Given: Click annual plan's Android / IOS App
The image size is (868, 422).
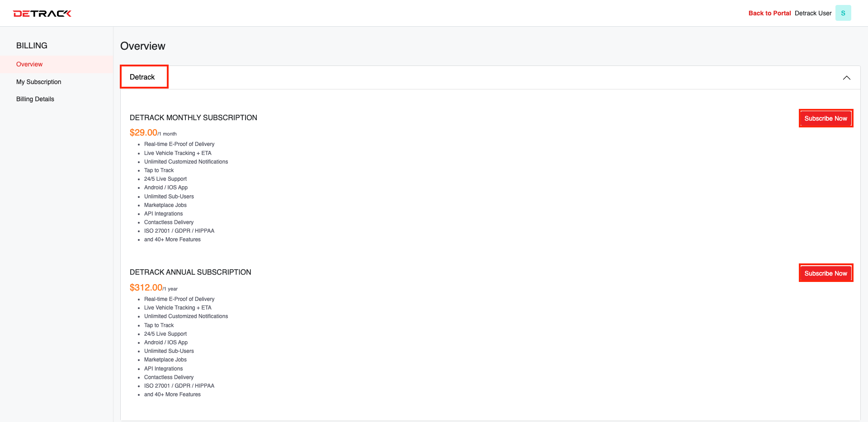Looking at the screenshot, I should [x=166, y=342].
